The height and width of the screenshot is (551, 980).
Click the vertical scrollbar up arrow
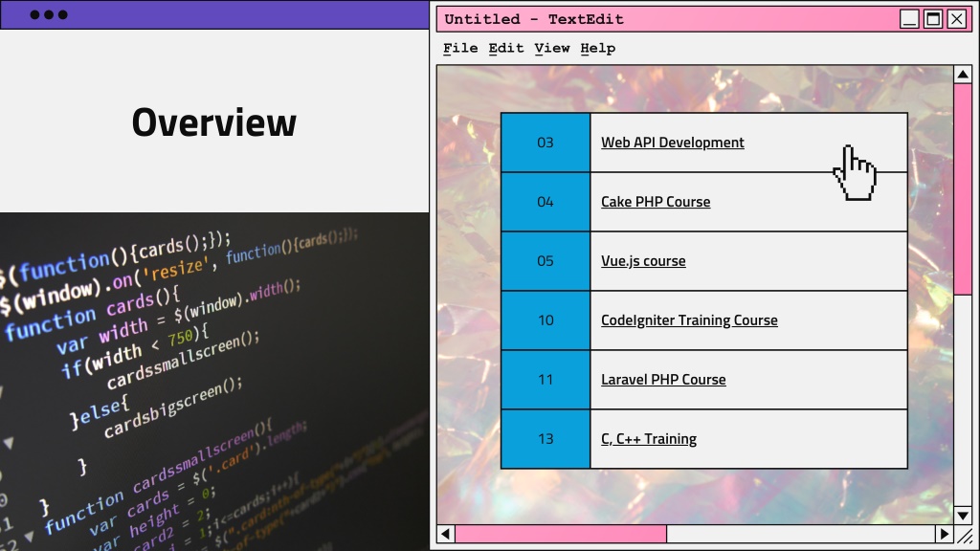[x=963, y=75]
